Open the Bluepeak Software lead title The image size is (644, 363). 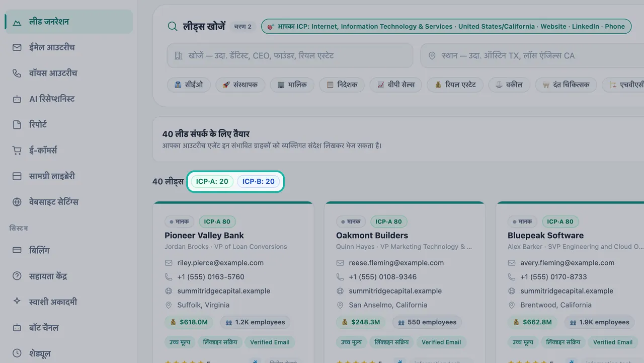point(546,235)
